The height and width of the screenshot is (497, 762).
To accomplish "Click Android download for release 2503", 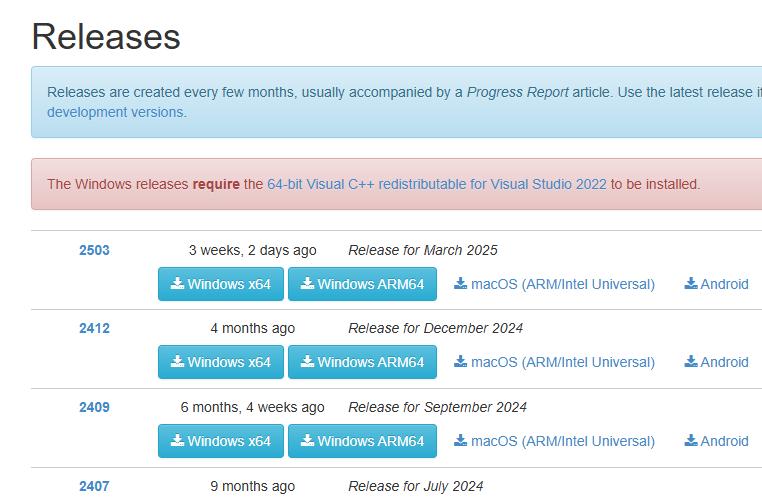I will [716, 284].
